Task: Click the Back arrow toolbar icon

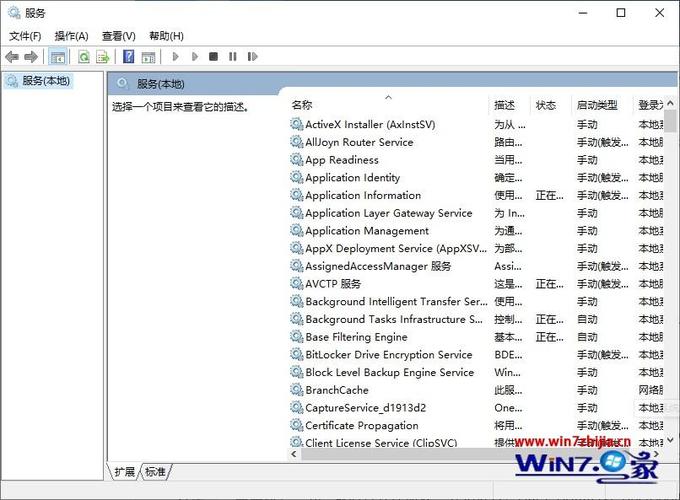Action: [12, 57]
